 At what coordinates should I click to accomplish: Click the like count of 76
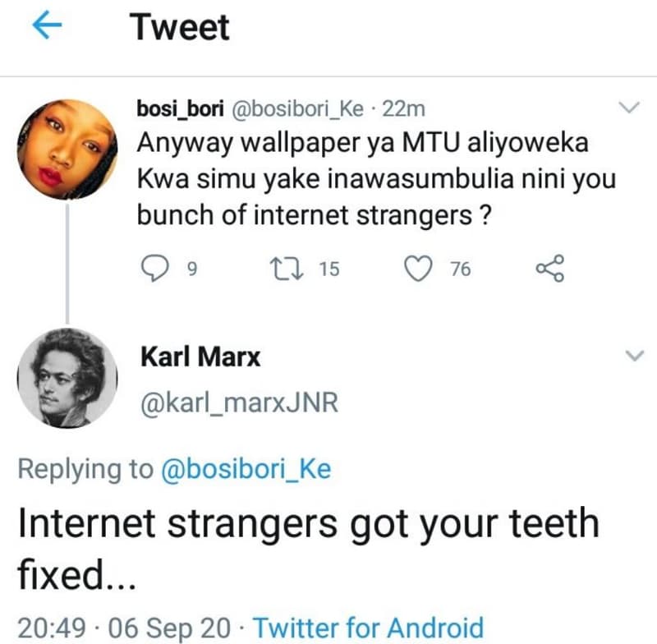pos(460,269)
